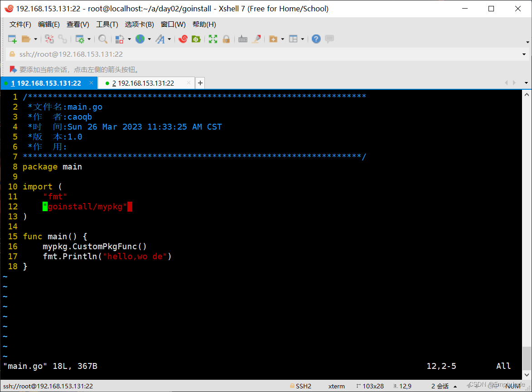Click the globe encoding icon
This screenshot has height=392, width=532.
click(140, 39)
